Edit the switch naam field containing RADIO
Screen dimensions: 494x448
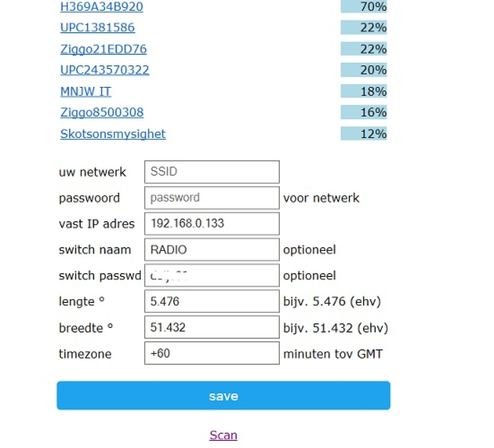pos(212,250)
